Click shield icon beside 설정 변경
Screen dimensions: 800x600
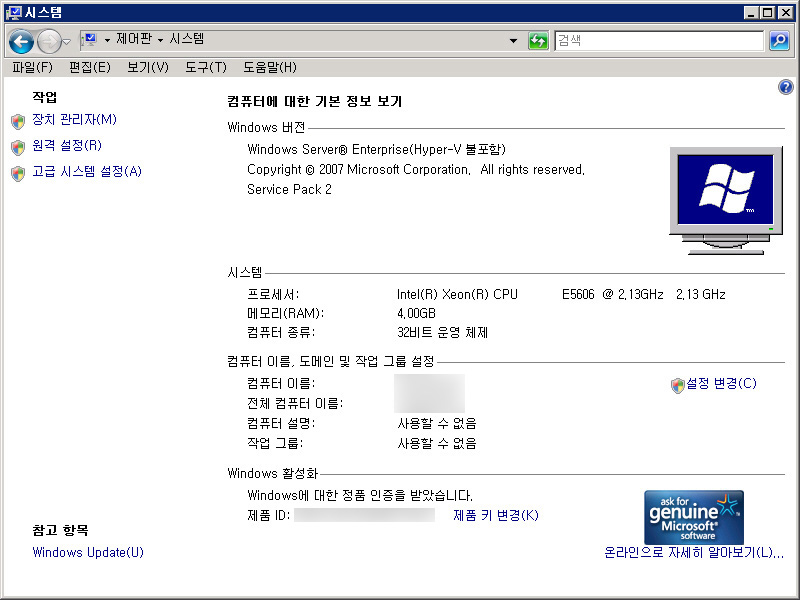coord(678,386)
